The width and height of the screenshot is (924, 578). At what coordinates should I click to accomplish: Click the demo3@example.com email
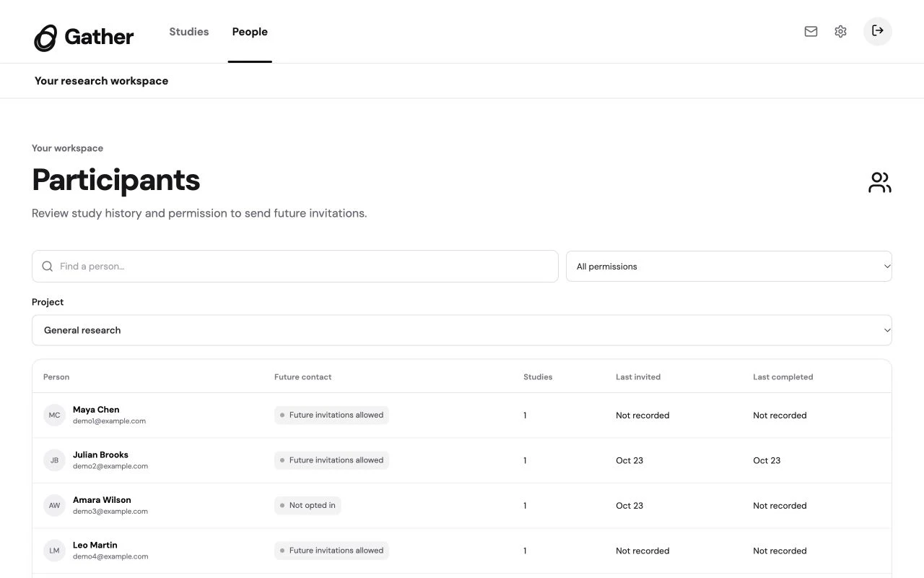point(110,512)
